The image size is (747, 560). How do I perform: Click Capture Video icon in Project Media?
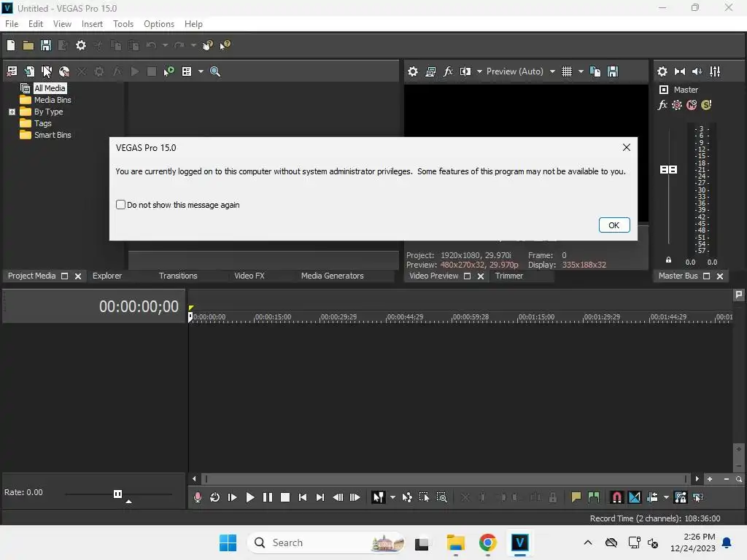(x=47, y=71)
